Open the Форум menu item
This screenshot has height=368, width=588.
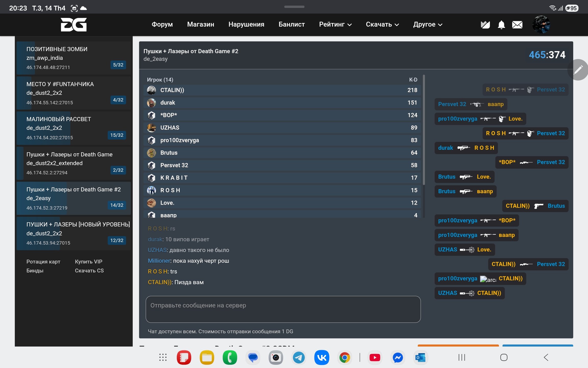pyautogui.click(x=162, y=25)
